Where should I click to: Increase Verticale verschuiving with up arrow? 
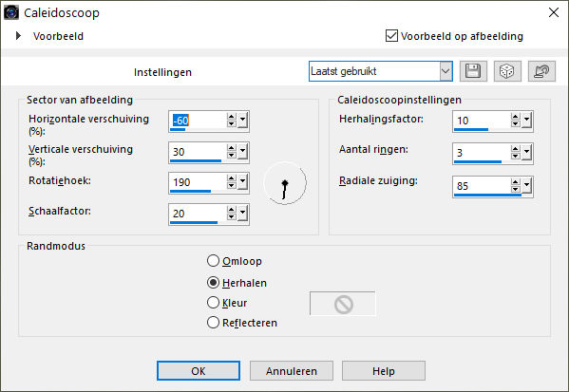point(232,147)
